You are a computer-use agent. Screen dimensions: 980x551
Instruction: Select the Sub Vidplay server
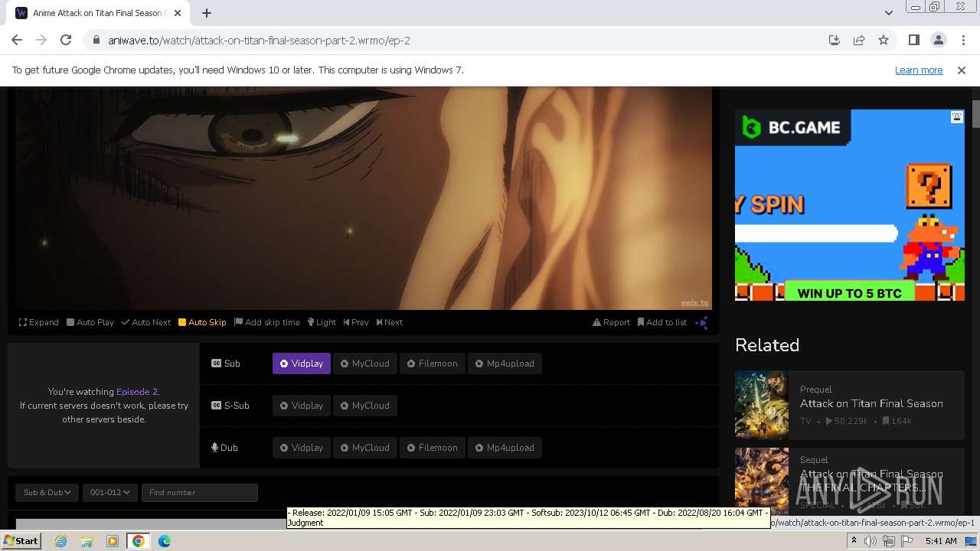[302, 364]
